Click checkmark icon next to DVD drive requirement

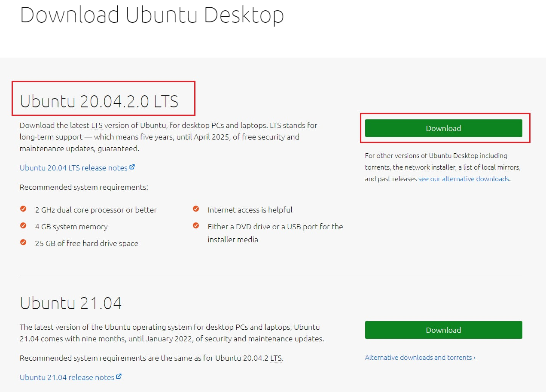196,226
